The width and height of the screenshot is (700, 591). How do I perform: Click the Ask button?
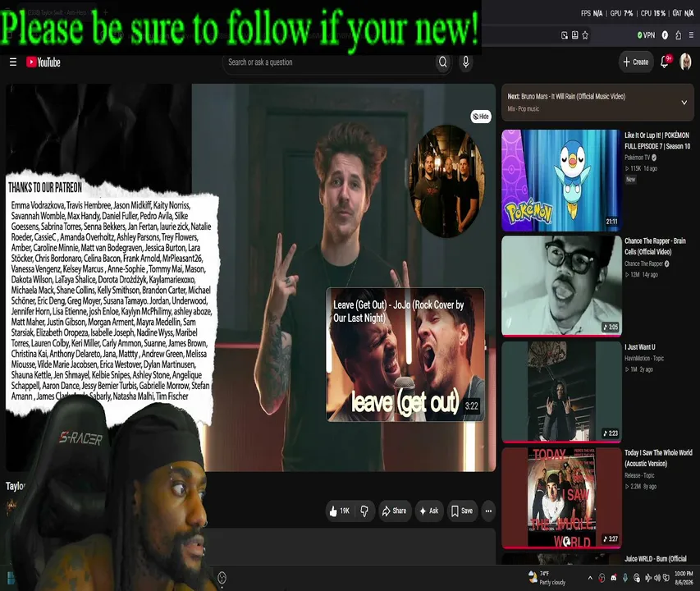tap(429, 511)
